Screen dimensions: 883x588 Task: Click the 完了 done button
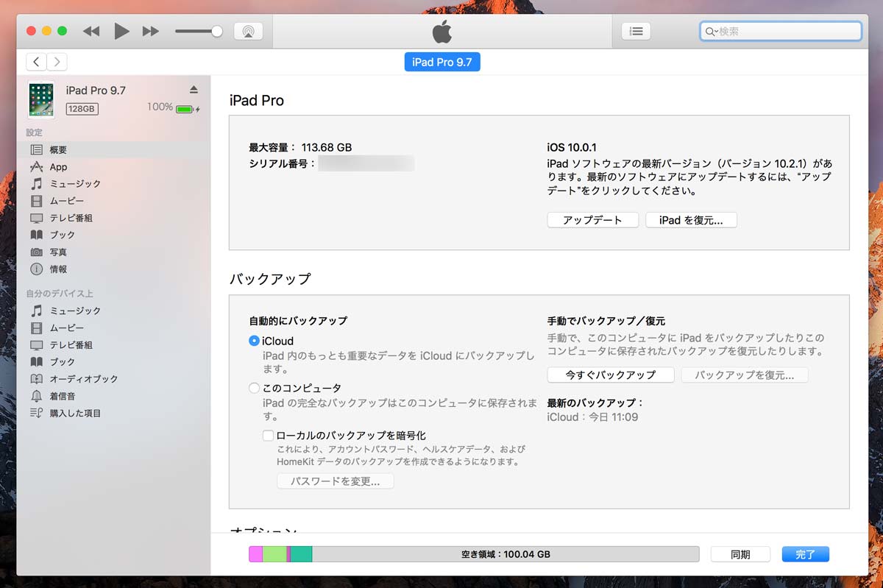click(806, 554)
